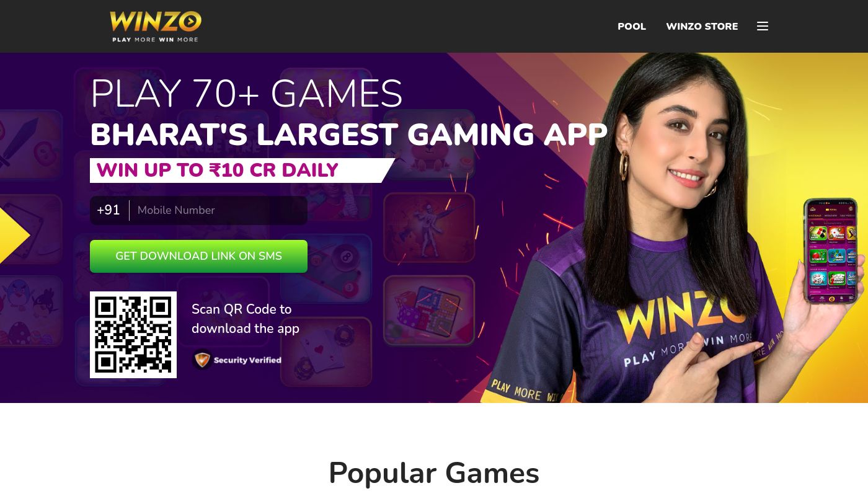Click the yellow arrow on left edge
This screenshot has width=868, height=496.
[x=14, y=236]
